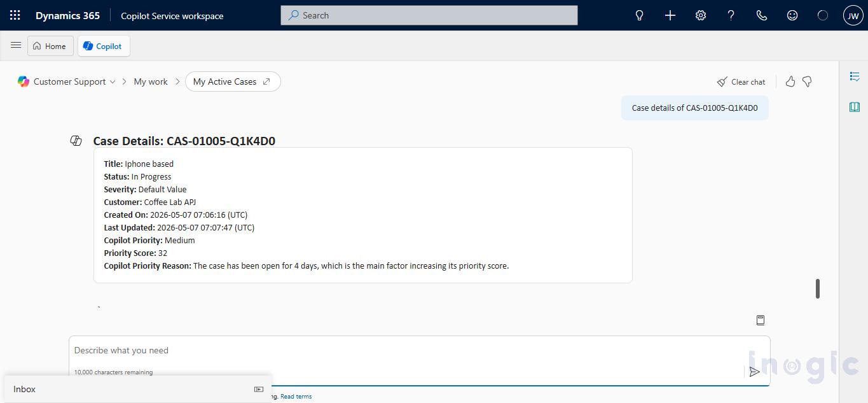The image size is (868, 403).
Task: Click Copilot Service workspace app name
Action: 172,15
